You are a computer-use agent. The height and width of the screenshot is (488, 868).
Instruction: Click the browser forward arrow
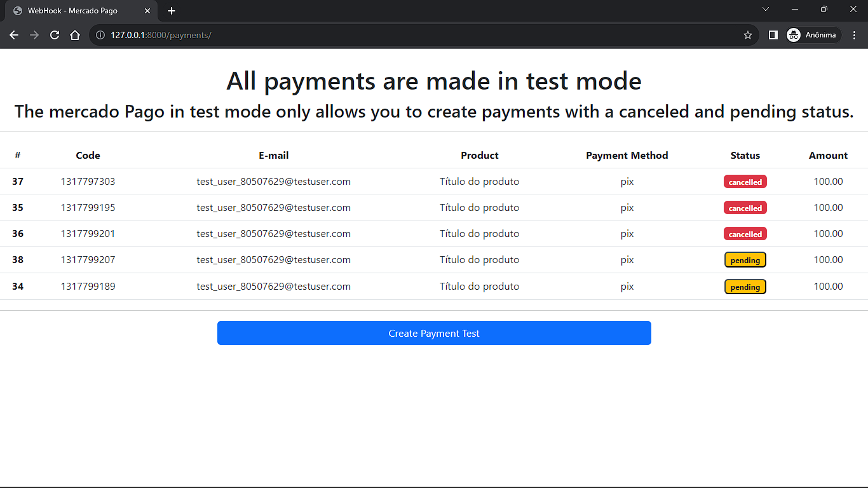tap(34, 35)
